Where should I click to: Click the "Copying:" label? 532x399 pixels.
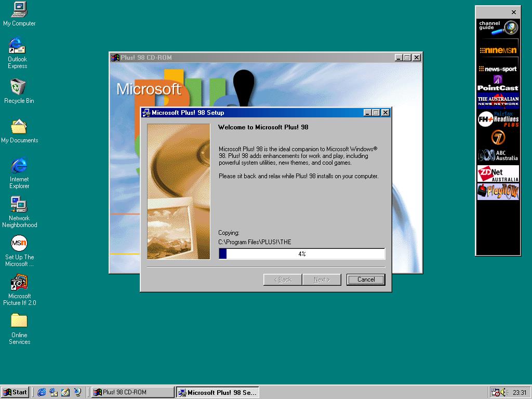point(229,233)
